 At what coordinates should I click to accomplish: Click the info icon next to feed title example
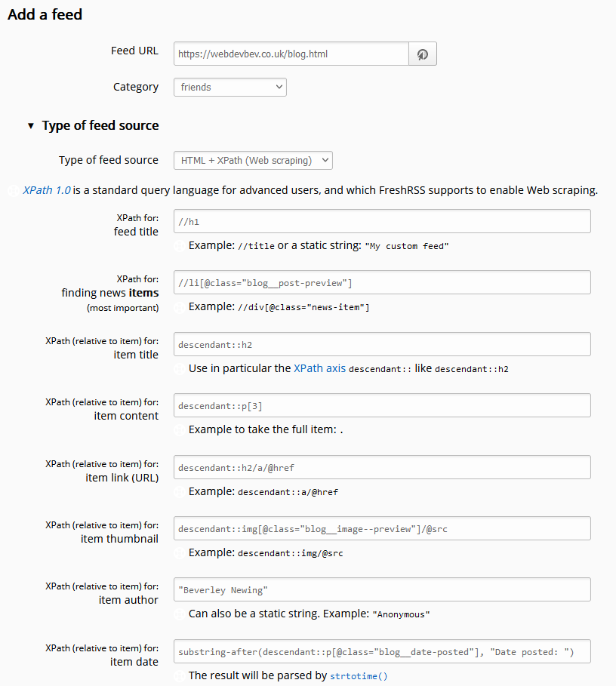pyautogui.click(x=179, y=245)
